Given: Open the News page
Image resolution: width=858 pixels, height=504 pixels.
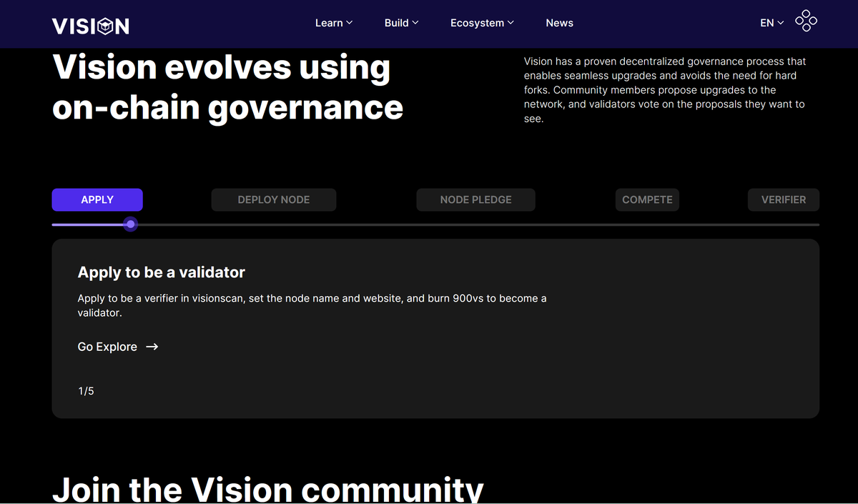Looking at the screenshot, I should click(x=559, y=23).
